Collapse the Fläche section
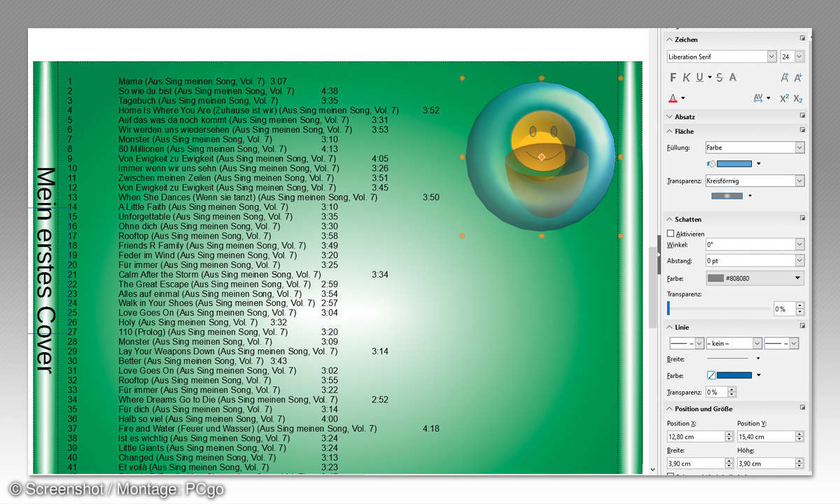Image resolution: width=840 pixels, height=504 pixels. tap(669, 132)
